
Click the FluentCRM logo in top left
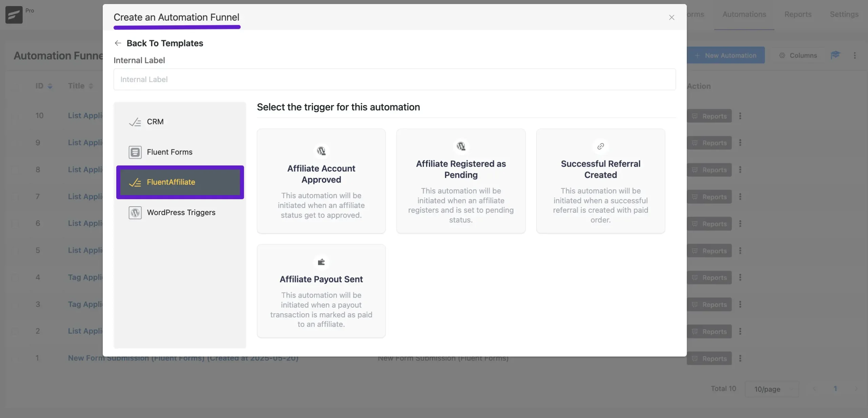(14, 15)
